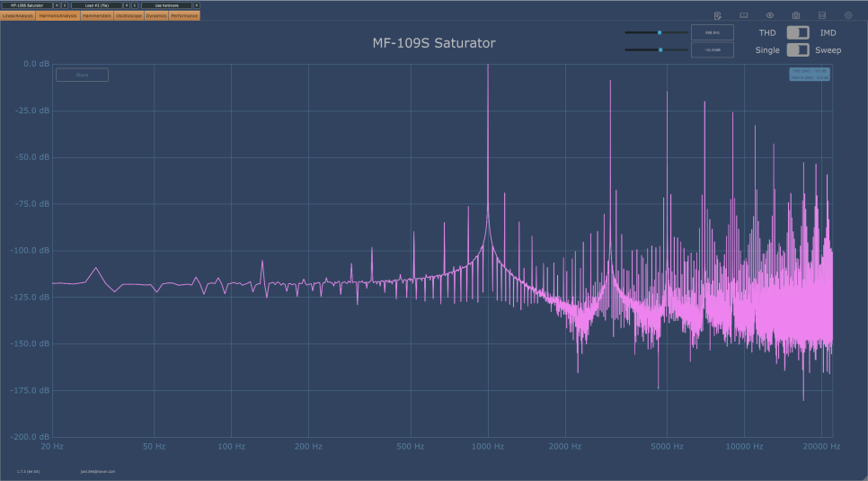Open the manual book icon
Viewport: 868px width, 481px height.
point(743,15)
